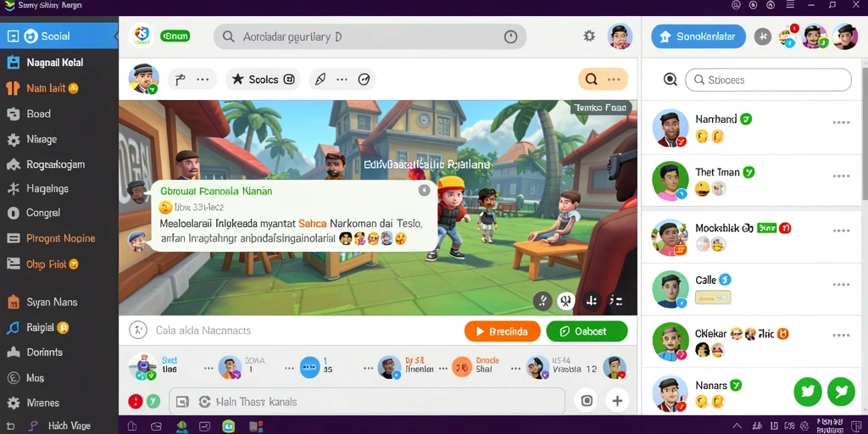Click the clock icon inside the top search bar
The image size is (868, 434).
510,36
